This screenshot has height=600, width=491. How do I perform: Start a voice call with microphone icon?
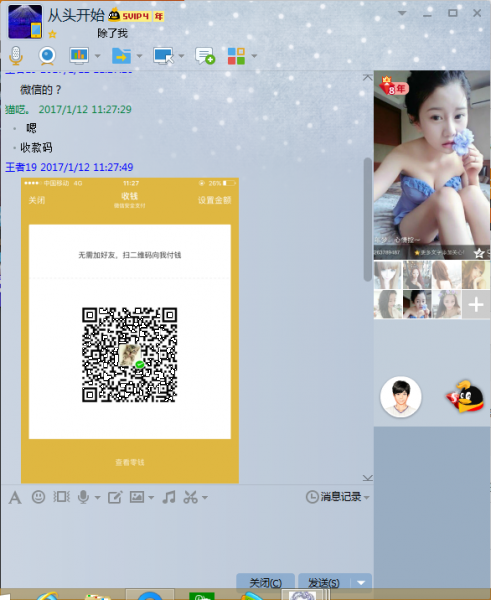pos(16,56)
